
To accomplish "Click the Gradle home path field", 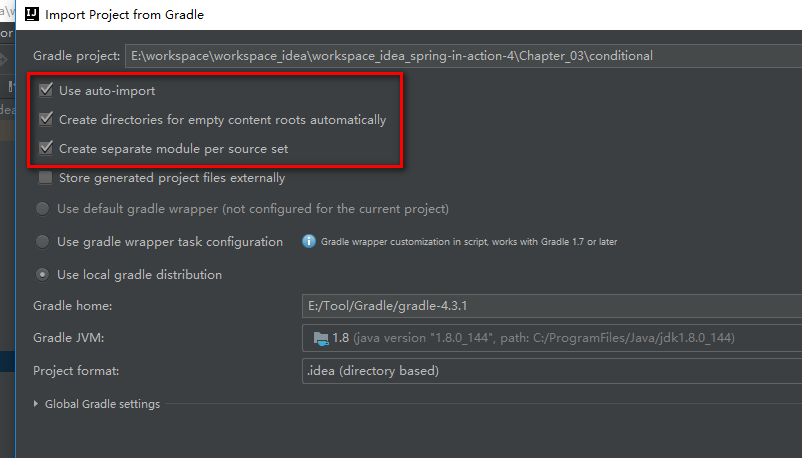I will [x=552, y=306].
